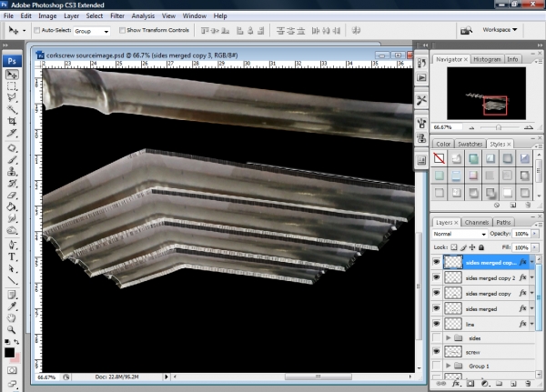Open the Layer menu

[x=71, y=16]
